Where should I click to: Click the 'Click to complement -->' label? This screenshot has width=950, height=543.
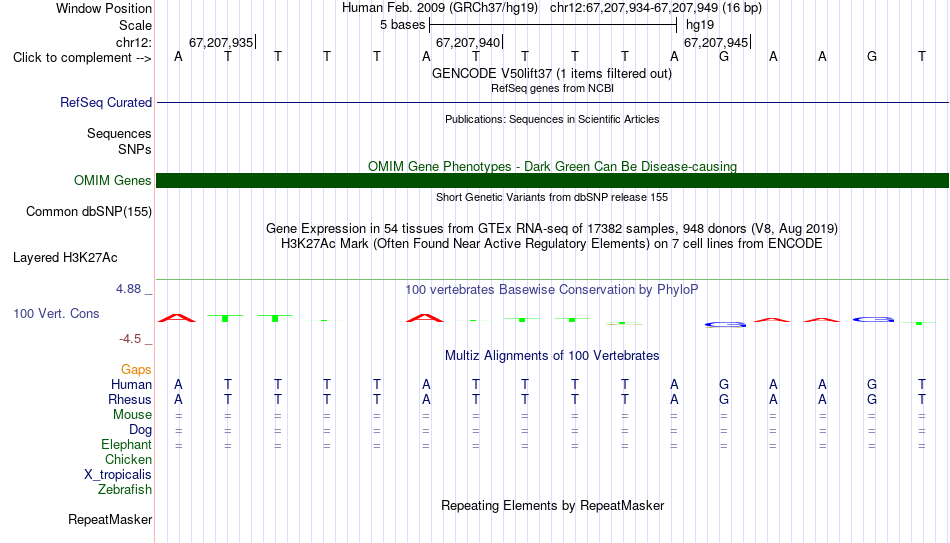[82, 58]
